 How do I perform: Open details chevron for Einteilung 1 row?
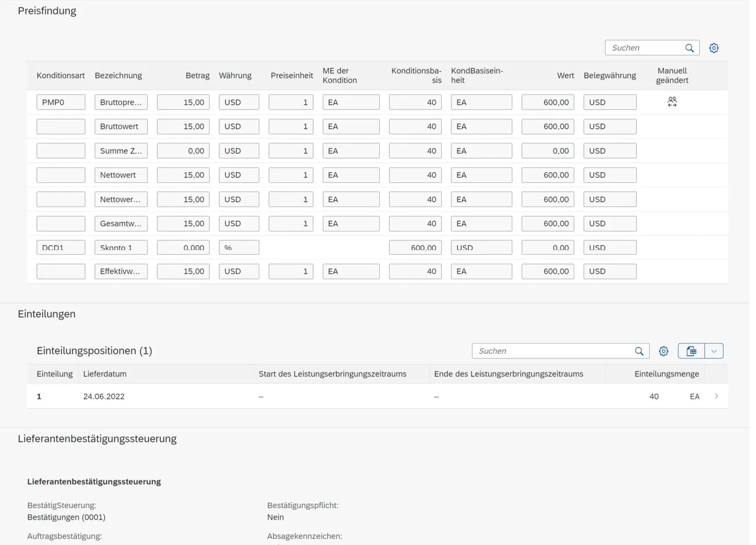716,396
